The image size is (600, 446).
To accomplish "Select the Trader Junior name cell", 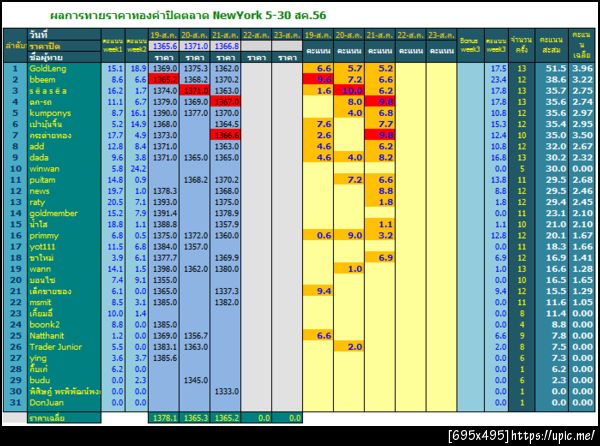I will (x=64, y=347).
